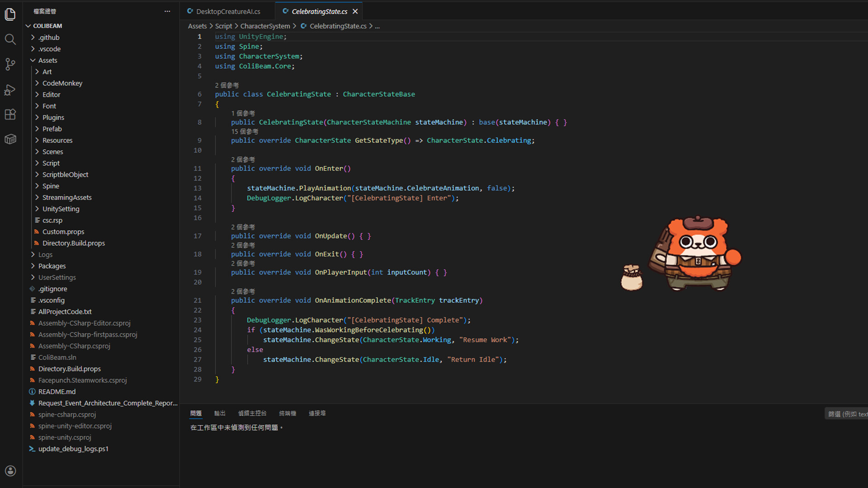
Task: Close the CelebratingState.cs tab
Action: 355,11
